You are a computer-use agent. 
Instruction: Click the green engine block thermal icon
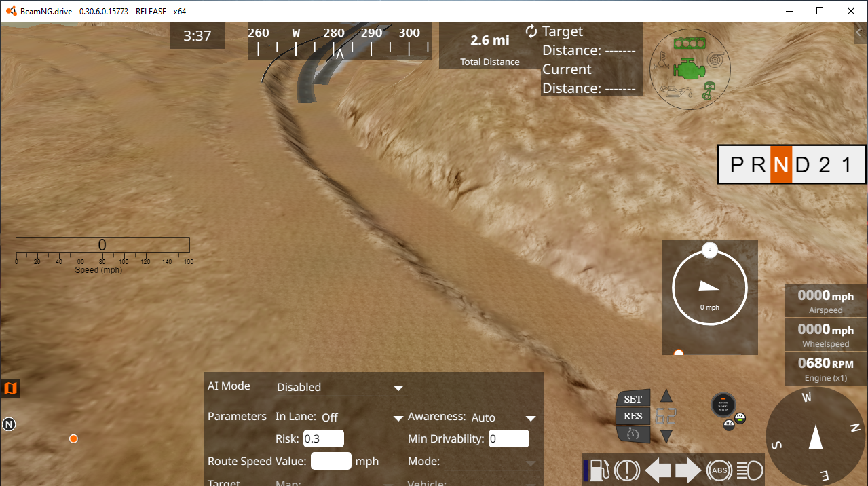click(x=689, y=69)
